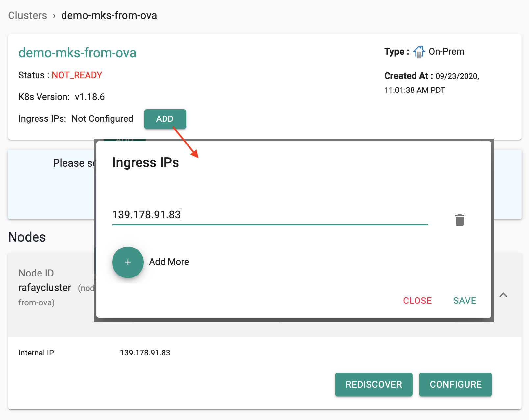Select demo-mks-from-ova in the breadcrumb
The image size is (529, 420).
click(109, 15)
